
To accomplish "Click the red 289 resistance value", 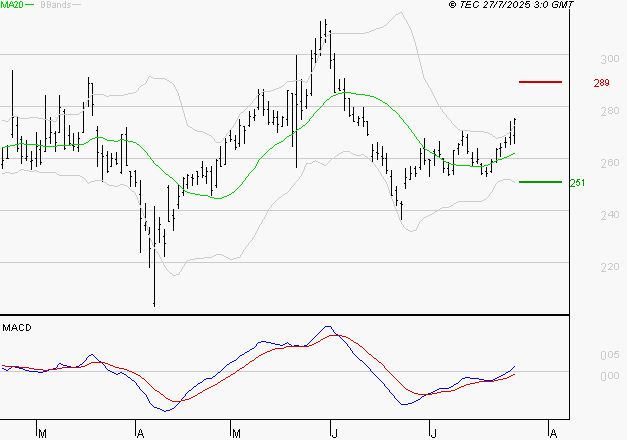I will click(601, 83).
